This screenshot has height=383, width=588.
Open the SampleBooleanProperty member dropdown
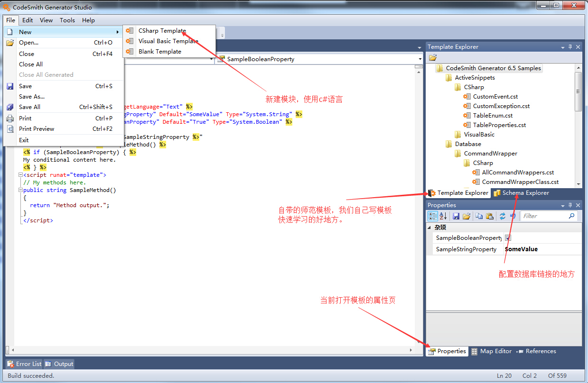pos(420,59)
